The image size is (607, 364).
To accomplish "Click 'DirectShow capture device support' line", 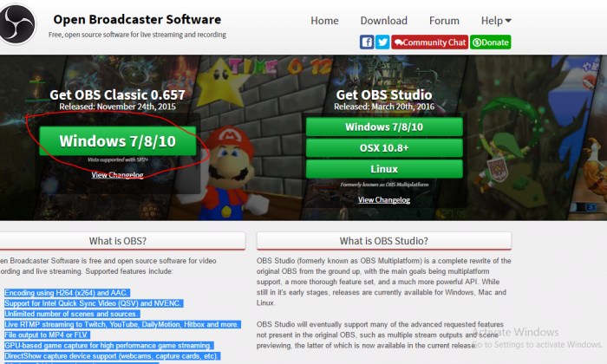I will coord(112,356).
